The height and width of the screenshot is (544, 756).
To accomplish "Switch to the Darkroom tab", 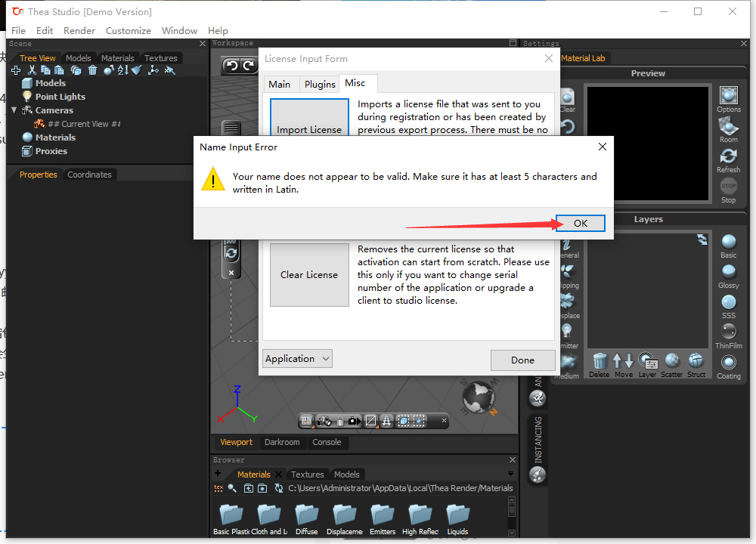I will click(x=282, y=442).
